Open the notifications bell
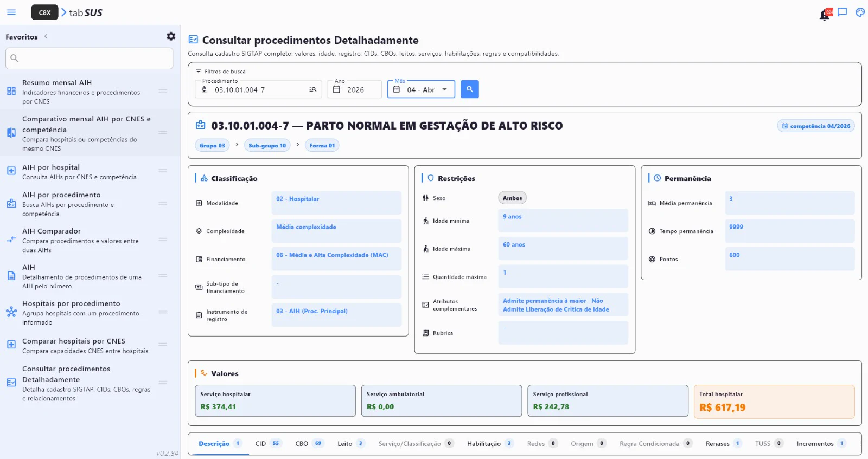The image size is (868, 459). 825,15
